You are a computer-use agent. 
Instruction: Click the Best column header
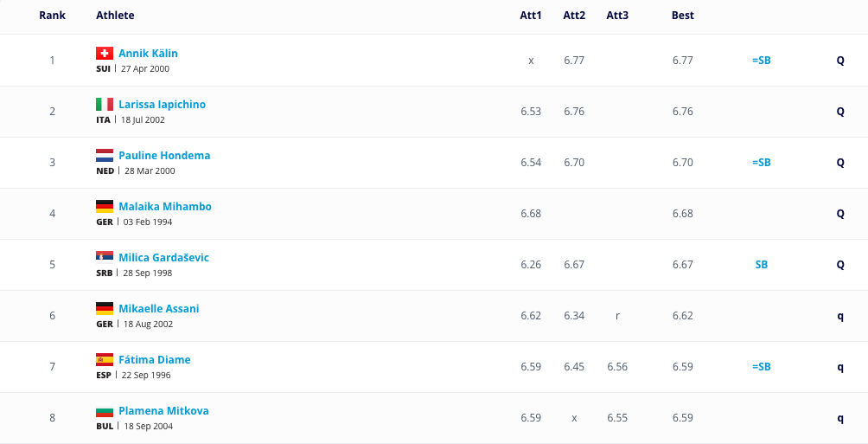tap(682, 16)
